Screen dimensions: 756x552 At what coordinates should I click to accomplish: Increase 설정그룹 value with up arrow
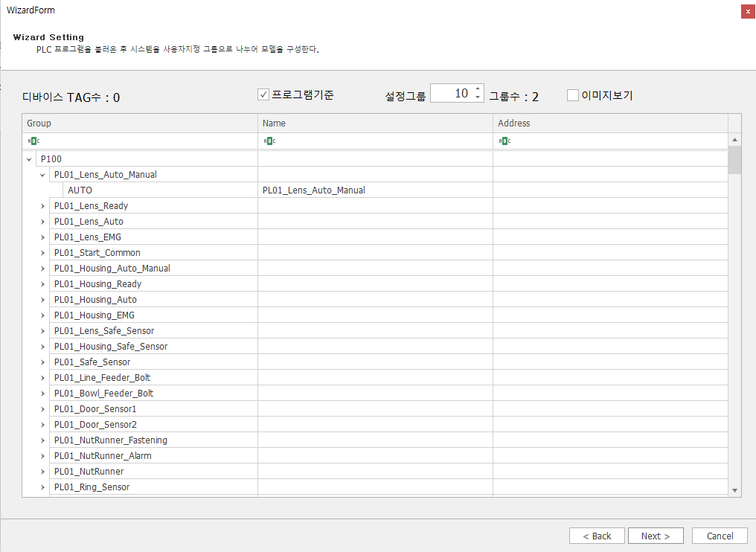[x=478, y=89]
